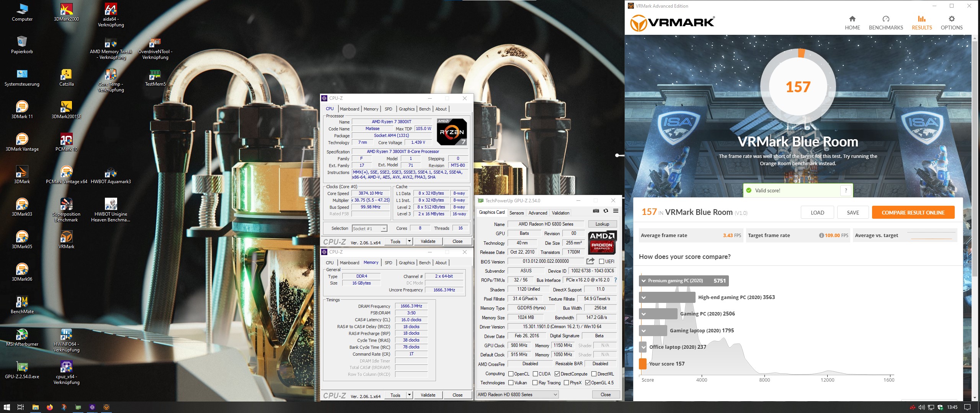Screen dimensions: 980x413
Task: Click Valid score help question button
Action: click(x=846, y=190)
